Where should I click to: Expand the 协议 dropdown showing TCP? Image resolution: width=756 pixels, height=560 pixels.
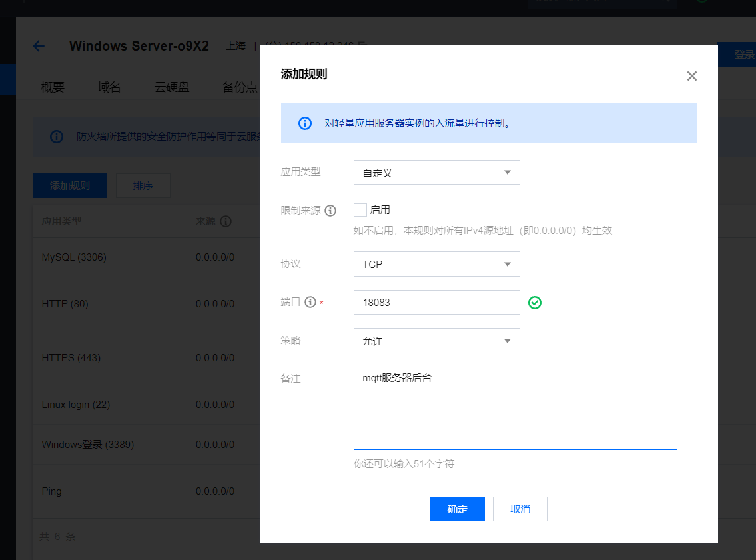pos(436,264)
